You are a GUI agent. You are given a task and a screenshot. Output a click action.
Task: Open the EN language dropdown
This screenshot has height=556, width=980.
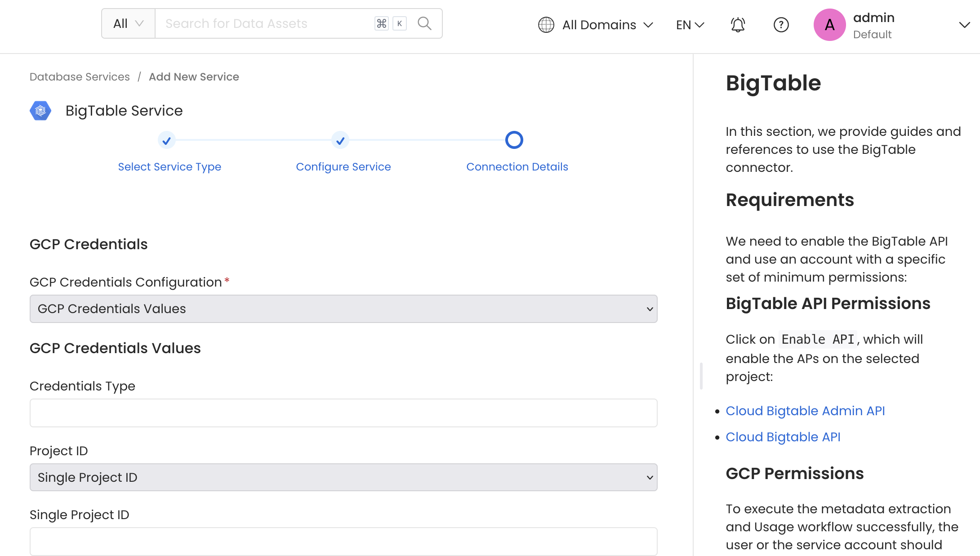(x=689, y=25)
